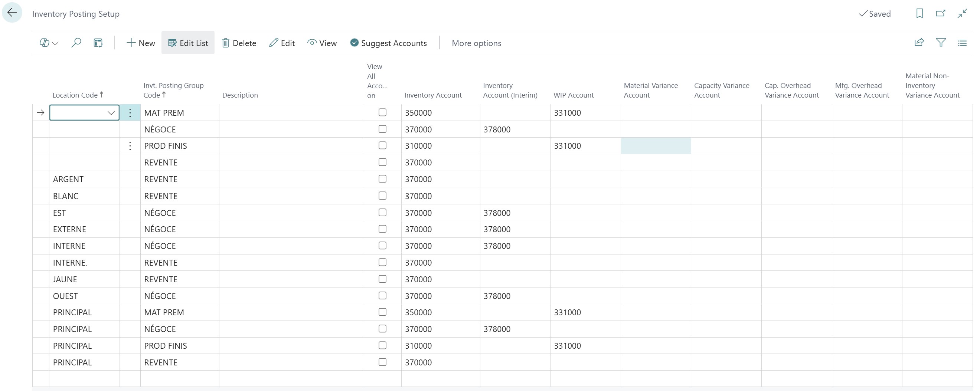Click the Description cell of NÉGOCE row
This screenshot has height=391, width=980.
pyautogui.click(x=291, y=129)
